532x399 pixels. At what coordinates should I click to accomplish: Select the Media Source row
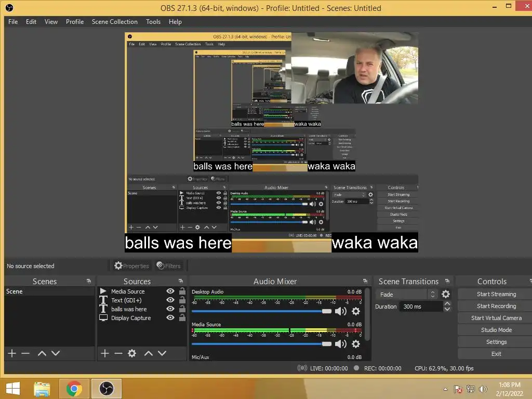(x=142, y=291)
